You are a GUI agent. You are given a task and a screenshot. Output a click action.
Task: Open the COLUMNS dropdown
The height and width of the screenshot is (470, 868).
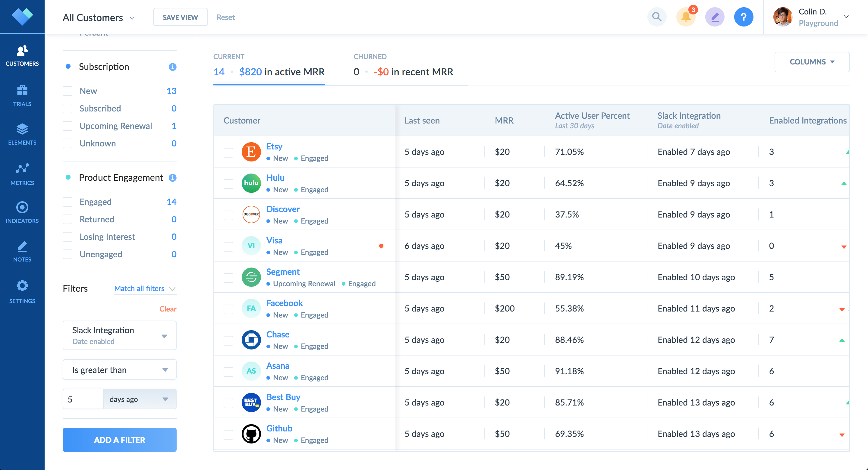(x=812, y=62)
